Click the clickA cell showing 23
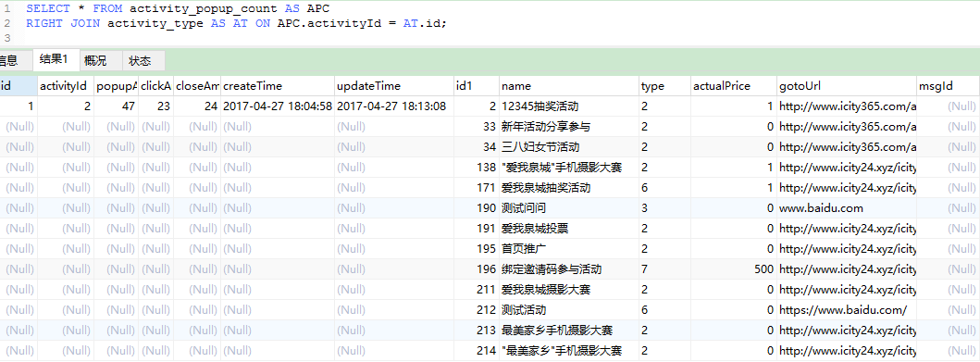 (x=155, y=106)
